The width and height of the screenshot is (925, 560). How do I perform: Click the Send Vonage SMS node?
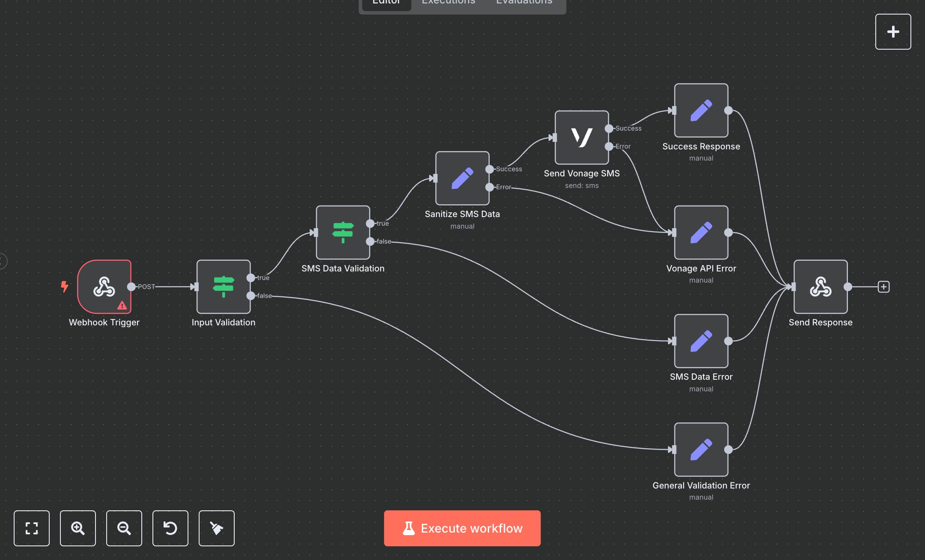582,137
